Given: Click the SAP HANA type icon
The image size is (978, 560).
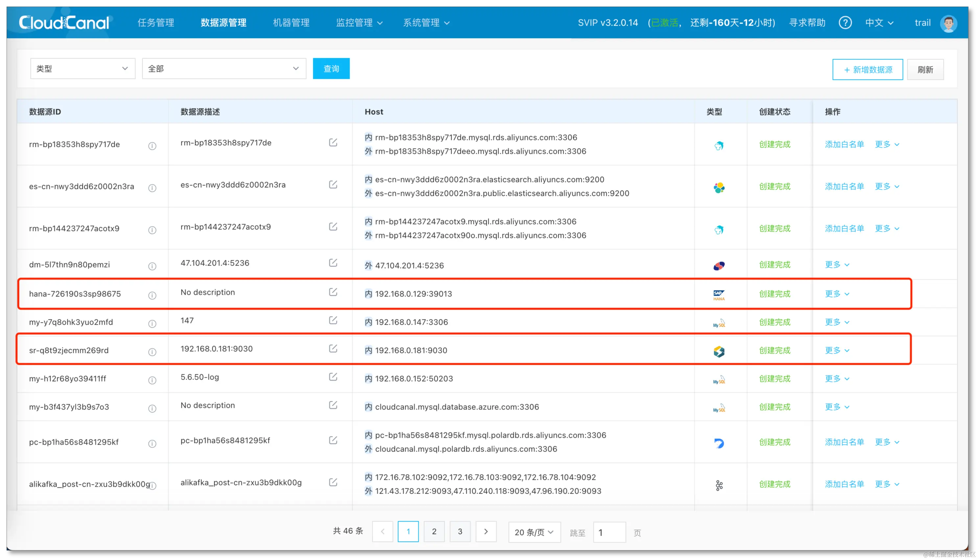Looking at the screenshot, I should [718, 295].
